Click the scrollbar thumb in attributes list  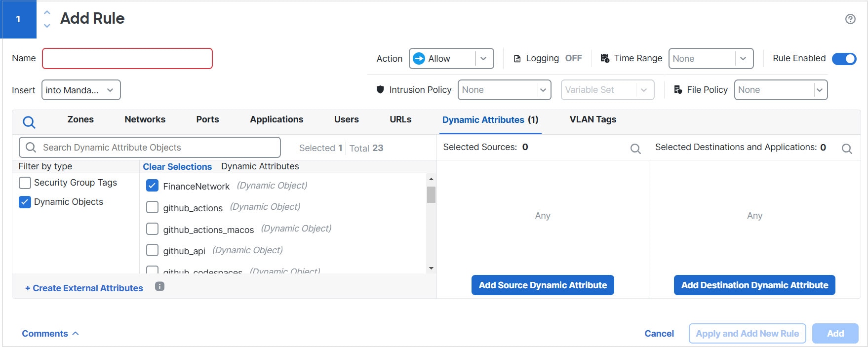coord(431,194)
